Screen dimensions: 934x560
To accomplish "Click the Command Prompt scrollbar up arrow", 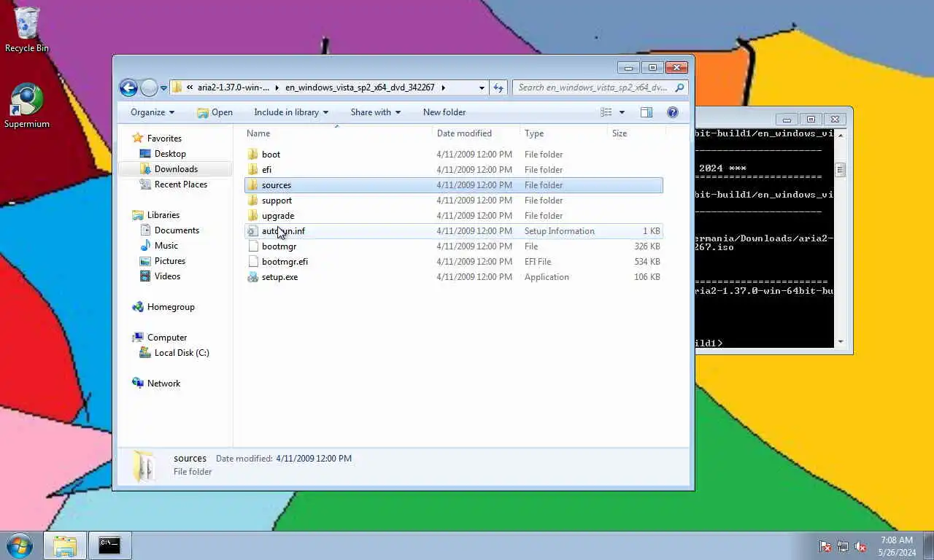I will pos(840,134).
